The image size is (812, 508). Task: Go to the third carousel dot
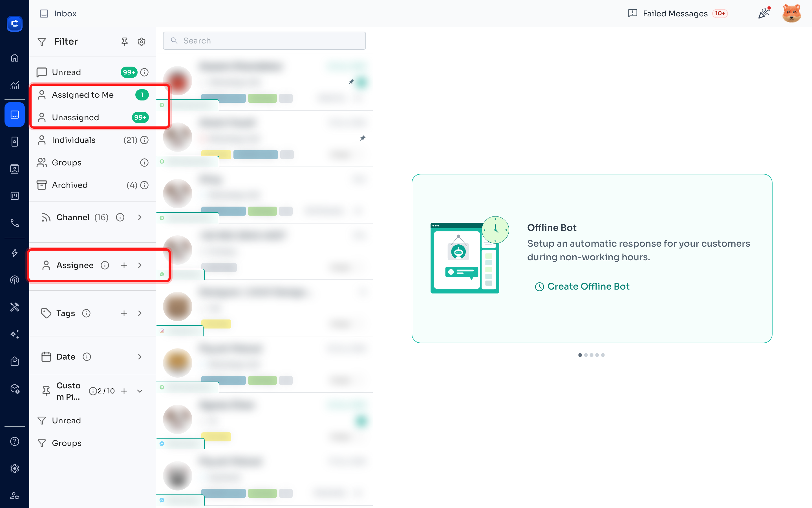(x=592, y=355)
